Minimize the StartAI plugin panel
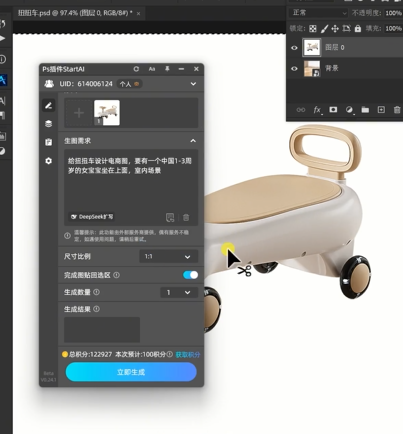The height and width of the screenshot is (434, 403). 181,69
